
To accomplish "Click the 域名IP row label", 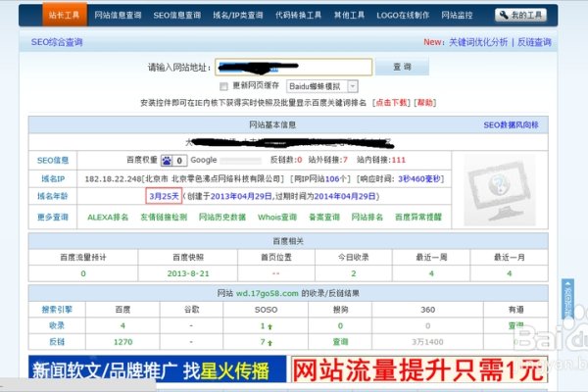I will point(53,179).
